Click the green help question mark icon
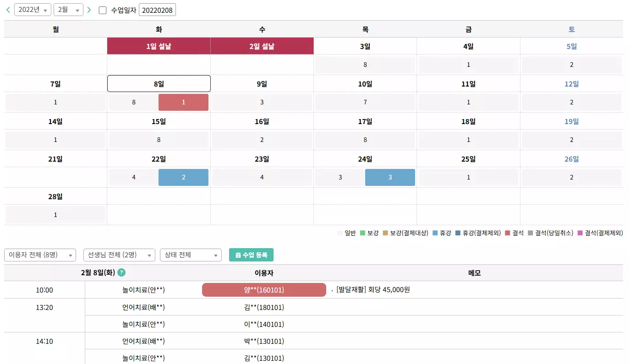This screenshot has width=630, height=364. click(121, 272)
